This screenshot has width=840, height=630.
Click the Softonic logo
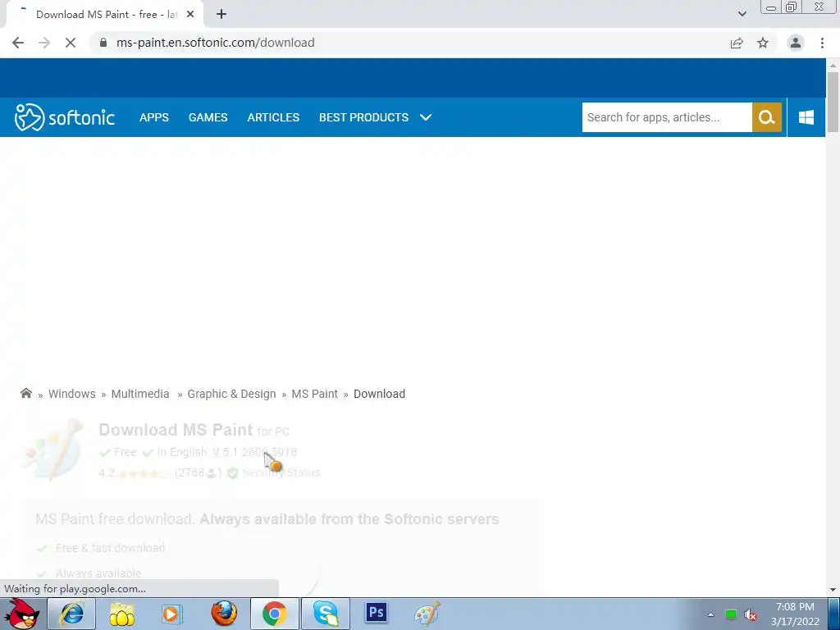tap(64, 117)
